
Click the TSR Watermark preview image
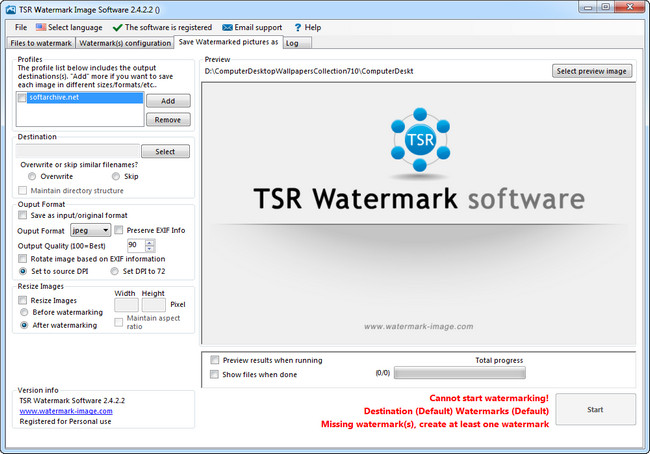pyautogui.click(x=419, y=214)
